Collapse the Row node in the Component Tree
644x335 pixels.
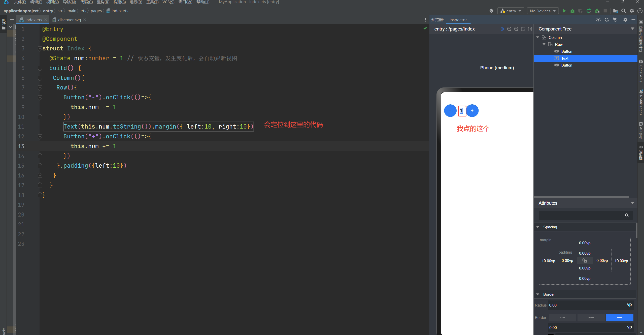544,44
